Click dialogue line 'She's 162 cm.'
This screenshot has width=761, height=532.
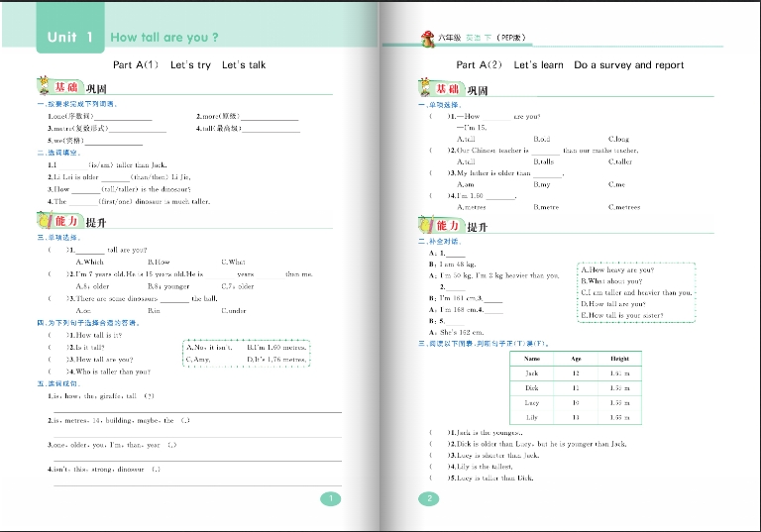462,333
